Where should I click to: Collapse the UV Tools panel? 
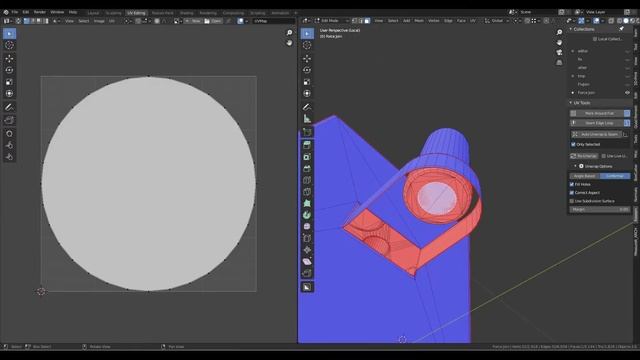coord(571,103)
